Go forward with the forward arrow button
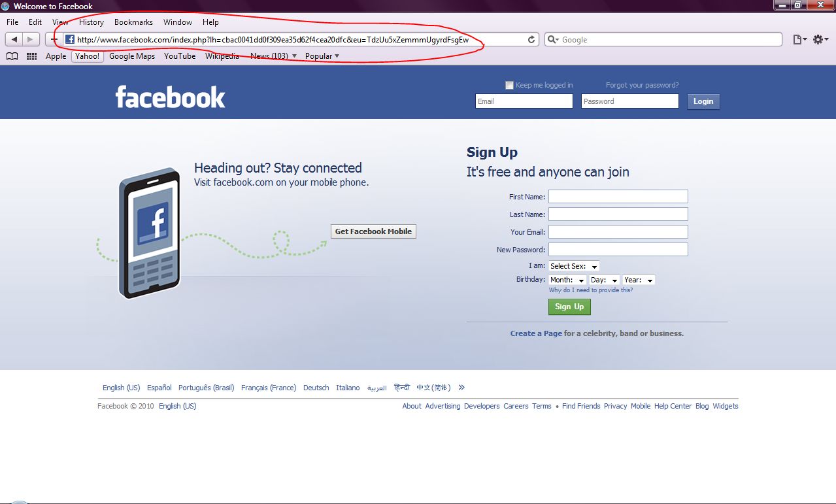This screenshot has width=836, height=504. pos(31,40)
